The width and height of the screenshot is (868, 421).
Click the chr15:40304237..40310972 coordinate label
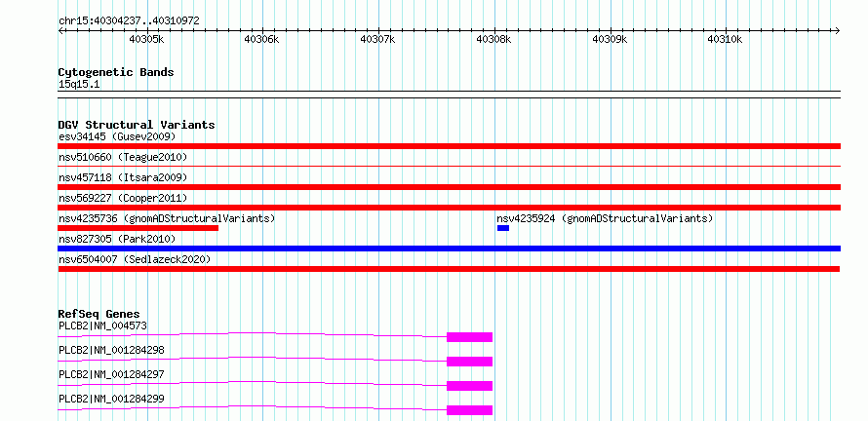[x=129, y=21]
